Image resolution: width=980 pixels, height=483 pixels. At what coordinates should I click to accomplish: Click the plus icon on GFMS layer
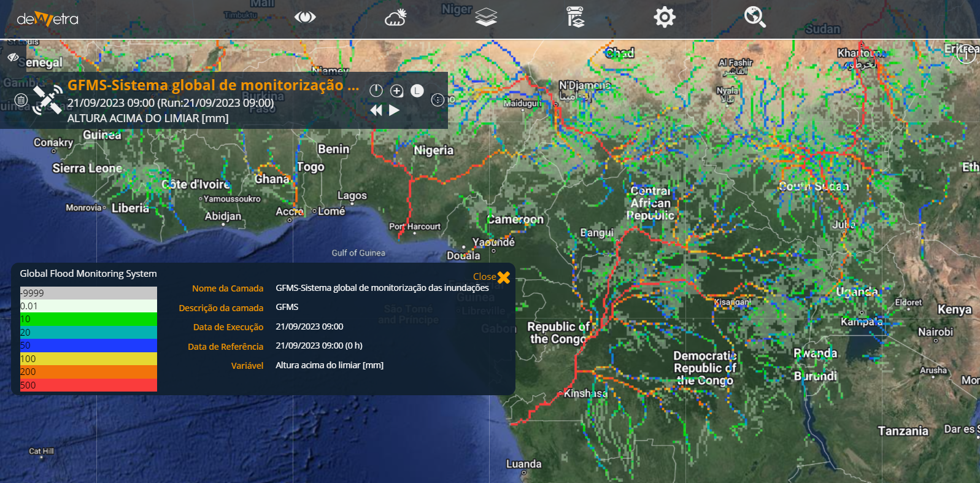click(x=397, y=91)
